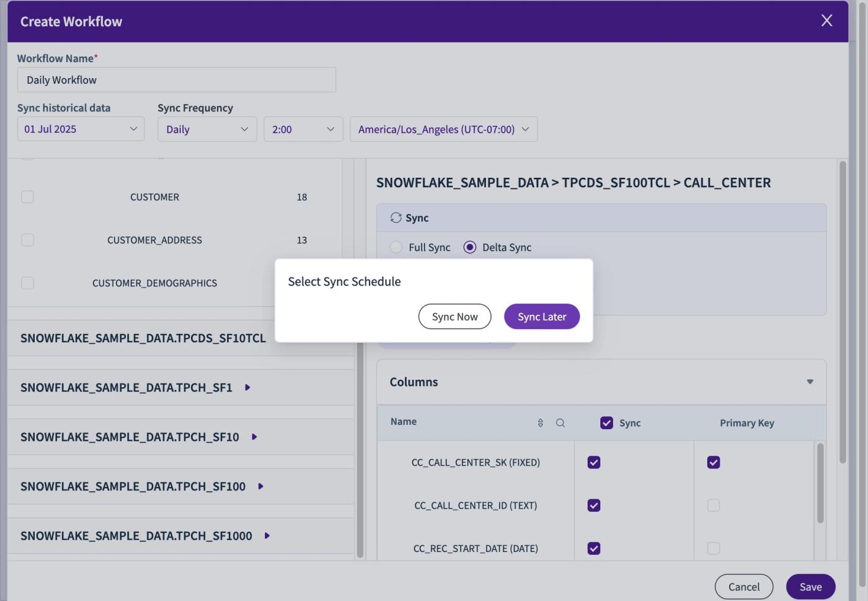Expand SNOWFLAKE_SAMPLE_DATA.TPCH_SF1 schema
868x601 pixels.
(x=247, y=387)
